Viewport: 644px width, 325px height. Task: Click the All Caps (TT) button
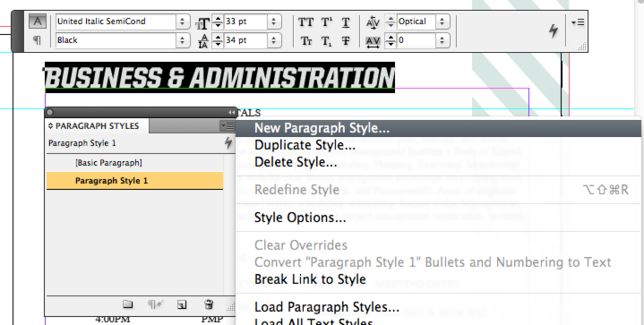click(305, 22)
